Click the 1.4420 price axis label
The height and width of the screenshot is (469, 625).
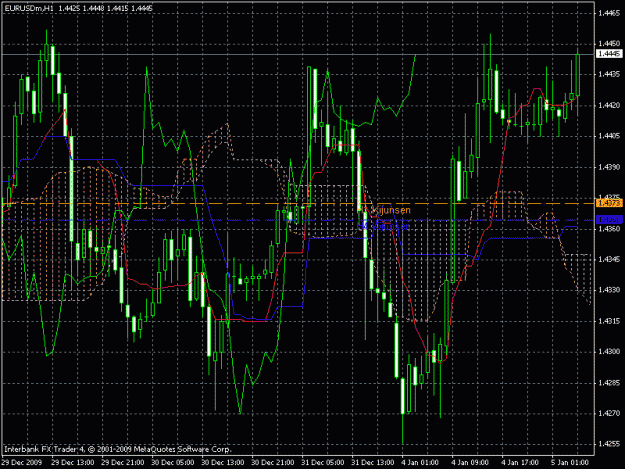609,106
